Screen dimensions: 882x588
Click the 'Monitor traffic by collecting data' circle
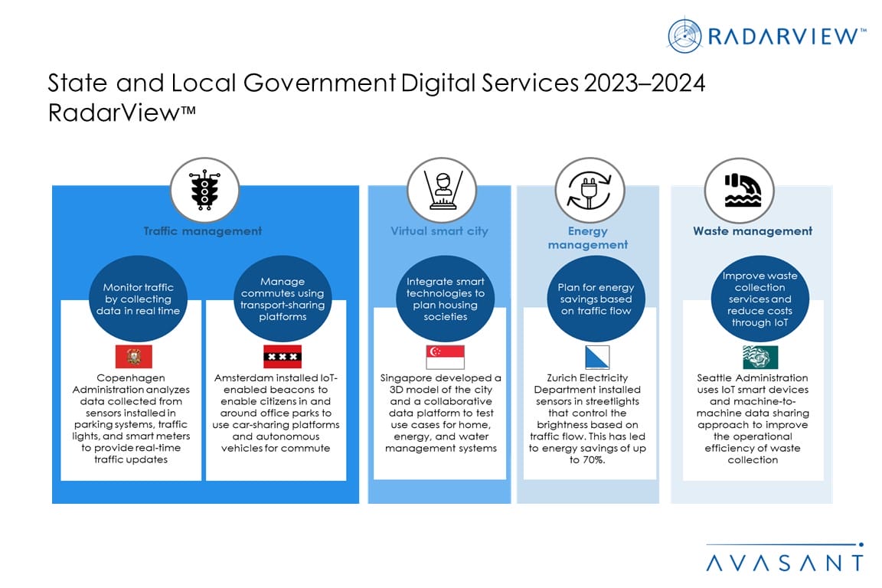click(142, 298)
